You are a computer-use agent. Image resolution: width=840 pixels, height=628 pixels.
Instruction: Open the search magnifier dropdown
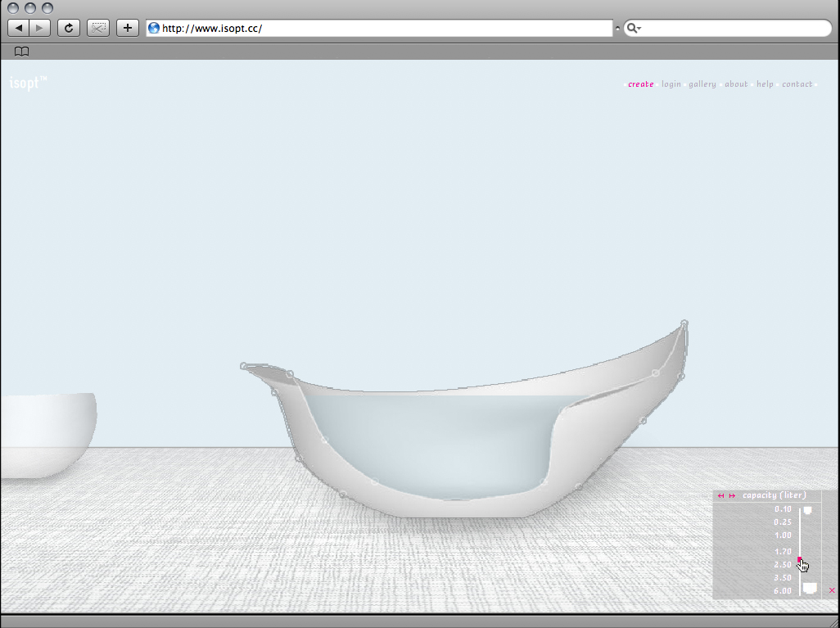[x=634, y=29]
